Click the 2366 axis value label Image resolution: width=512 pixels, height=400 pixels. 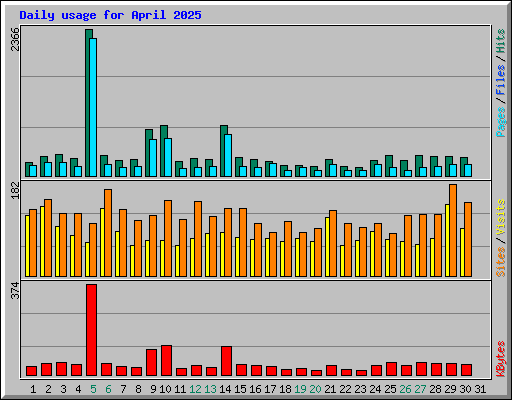coord(15,39)
